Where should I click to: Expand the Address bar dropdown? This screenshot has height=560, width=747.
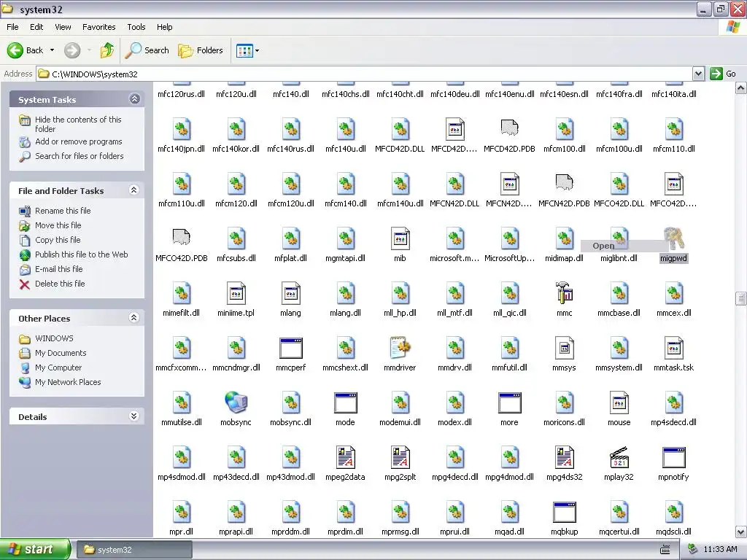[x=698, y=74]
